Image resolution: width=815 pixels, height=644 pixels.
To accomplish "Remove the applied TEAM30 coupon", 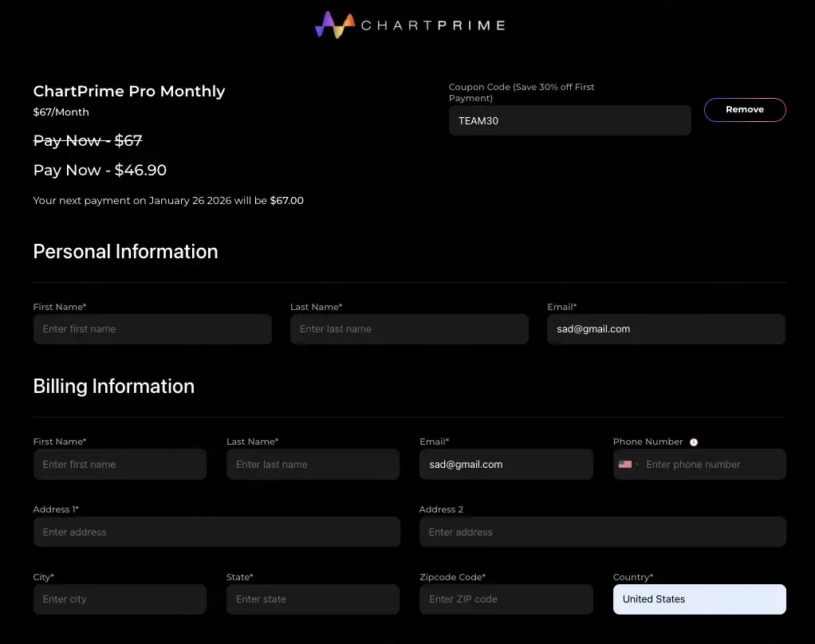I will [744, 109].
